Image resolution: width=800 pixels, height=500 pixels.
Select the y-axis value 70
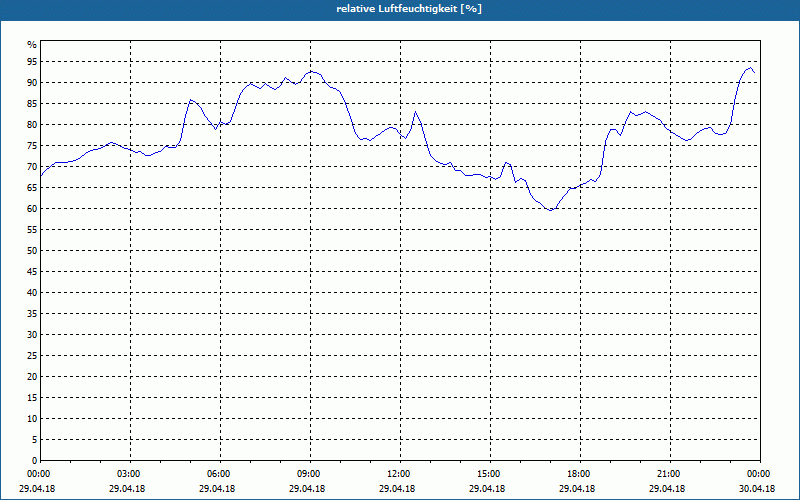click(x=32, y=166)
